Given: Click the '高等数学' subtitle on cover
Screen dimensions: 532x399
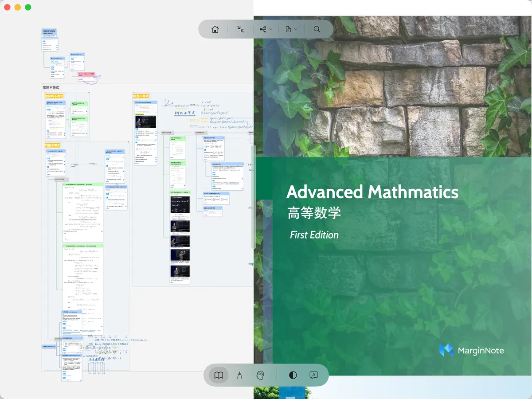Looking at the screenshot, I should point(314,213).
